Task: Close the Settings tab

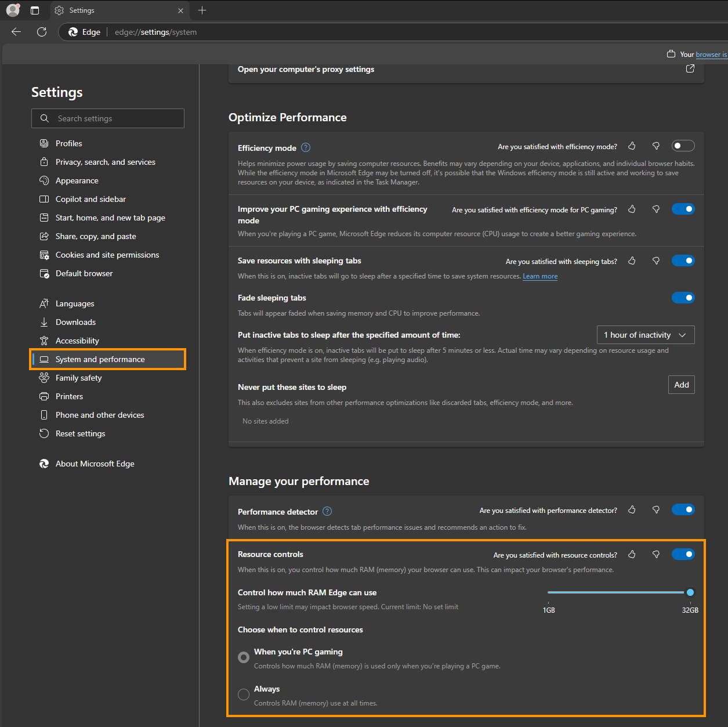Action: coord(180,10)
